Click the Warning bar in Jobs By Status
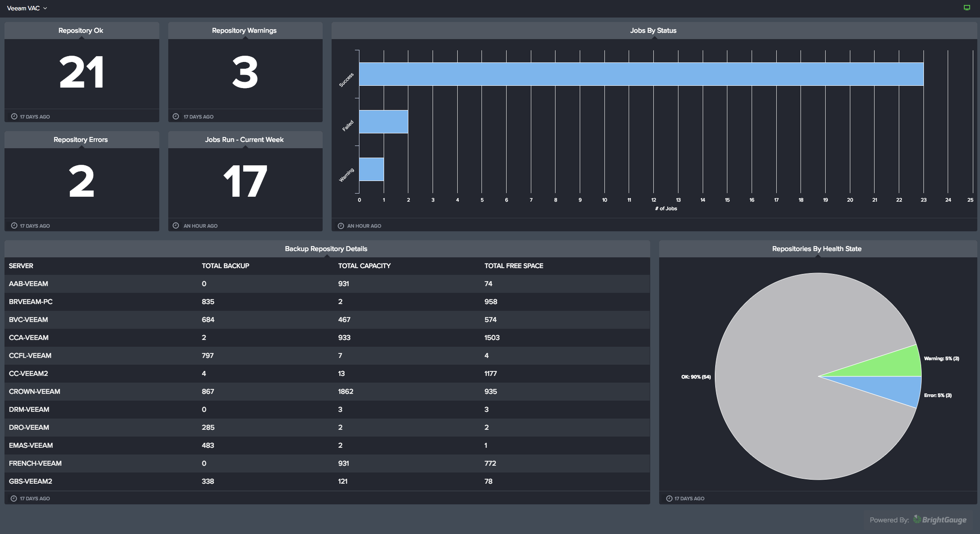This screenshot has width=980, height=534. click(372, 169)
